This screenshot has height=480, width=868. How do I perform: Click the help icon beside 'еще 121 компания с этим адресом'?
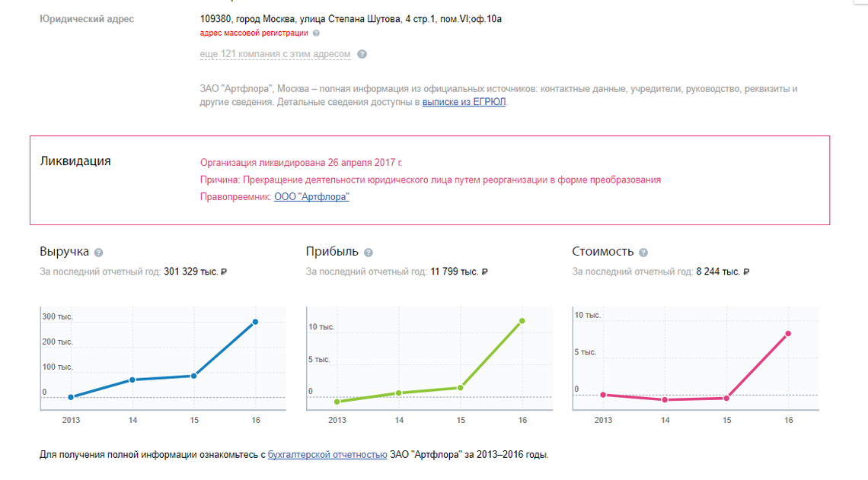[x=362, y=54]
